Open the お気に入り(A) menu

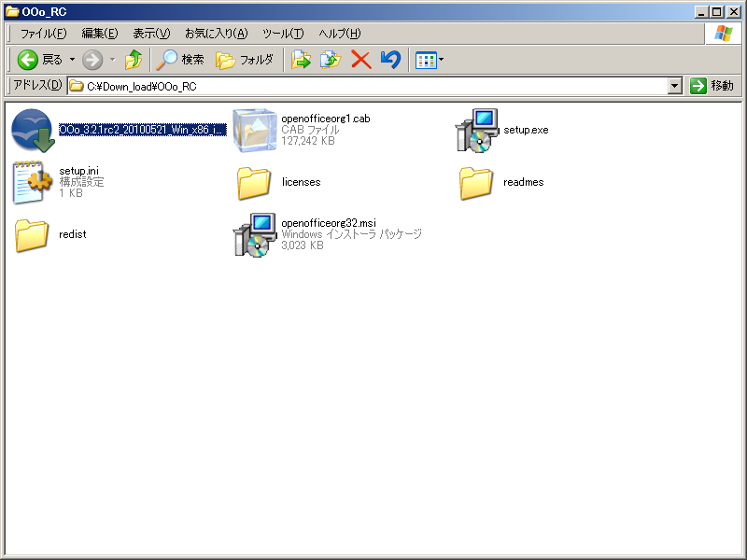point(217,34)
